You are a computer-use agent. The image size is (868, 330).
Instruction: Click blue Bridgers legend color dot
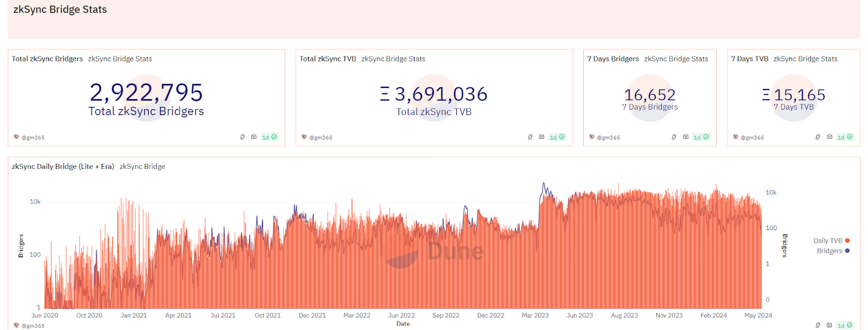click(x=847, y=251)
